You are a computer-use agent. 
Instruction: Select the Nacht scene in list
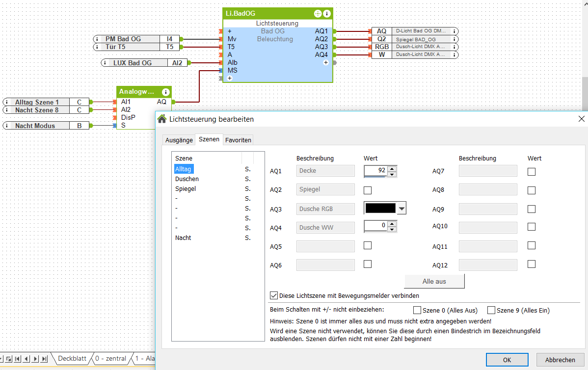pos(183,238)
